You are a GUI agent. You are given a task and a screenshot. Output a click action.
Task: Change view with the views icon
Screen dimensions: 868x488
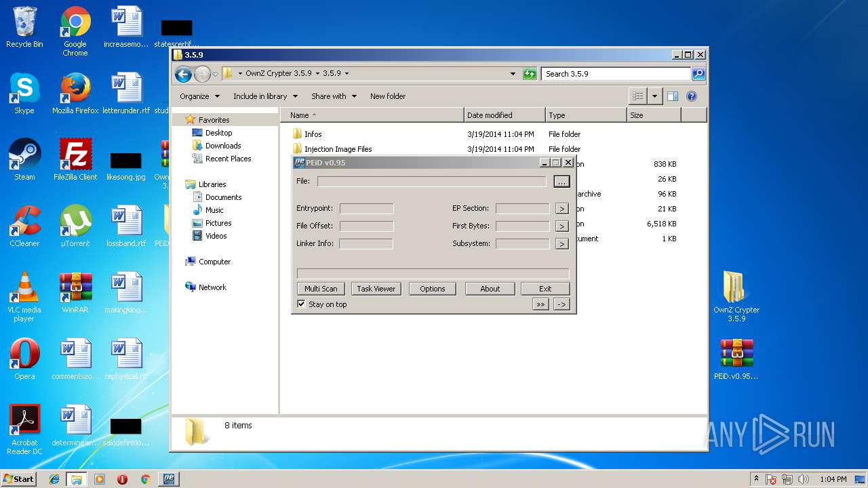click(637, 96)
